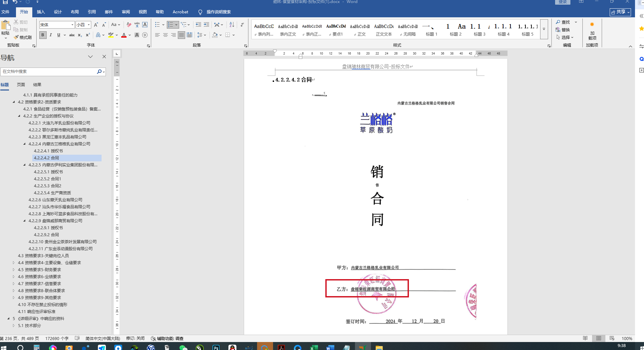The height and width of the screenshot is (350, 644).
Task: Switch to the 插入 (Insert) ribbon tab
Action: click(x=41, y=12)
